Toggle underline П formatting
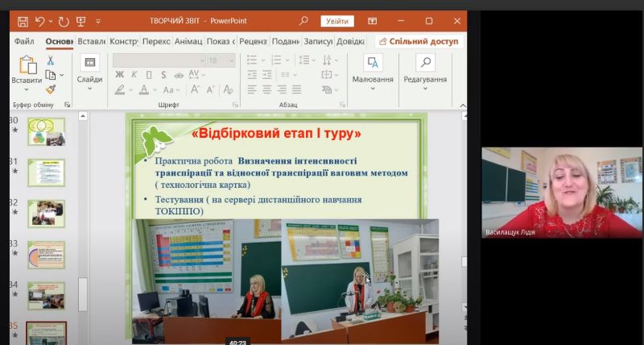The image size is (644, 345). tap(149, 74)
